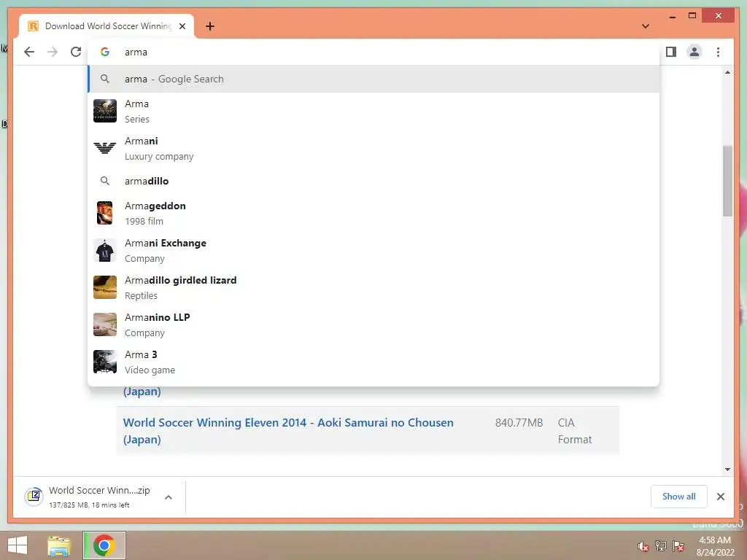Go back using the browser back arrow
The height and width of the screenshot is (560, 747).
[x=29, y=52]
